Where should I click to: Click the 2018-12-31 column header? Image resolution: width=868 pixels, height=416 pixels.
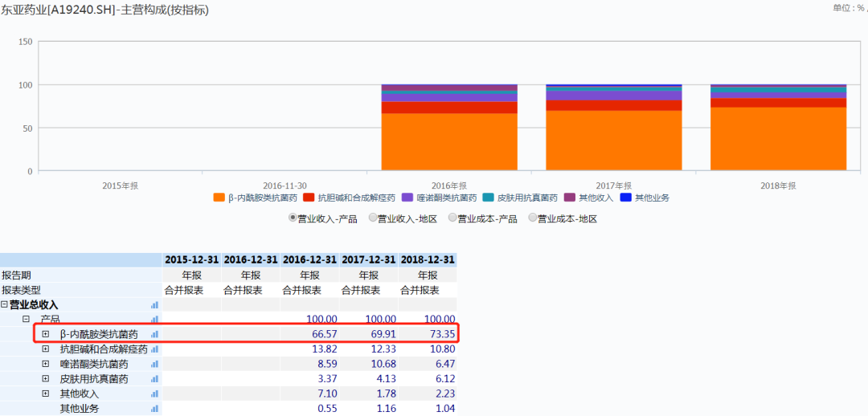point(428,260)
